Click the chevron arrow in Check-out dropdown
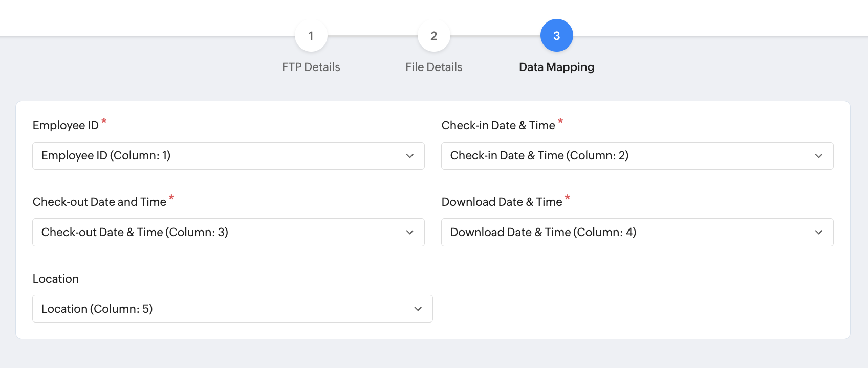Image resolution: width=868 pixels, height=368 pixels. [x=409, y=233]
